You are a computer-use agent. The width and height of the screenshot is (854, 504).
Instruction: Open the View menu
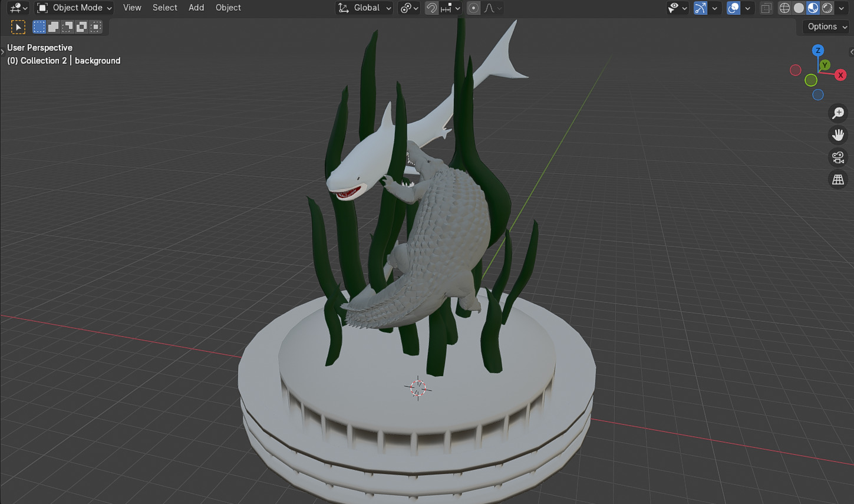click(132, 8)
